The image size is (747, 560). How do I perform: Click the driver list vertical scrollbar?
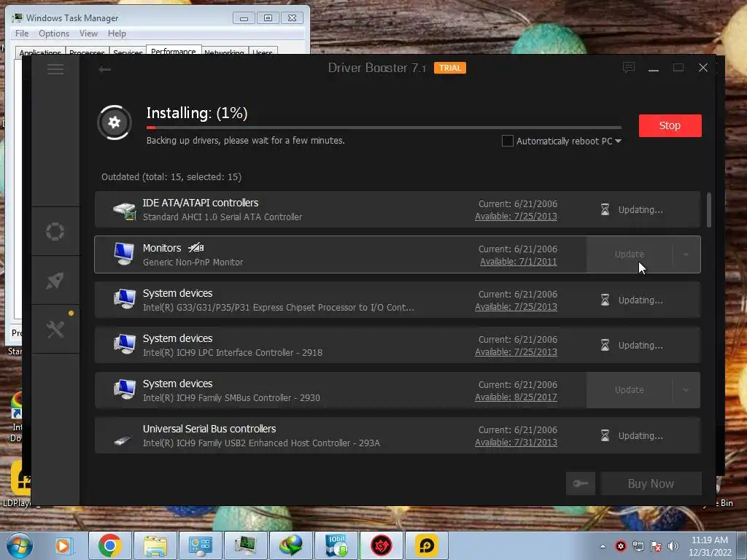[x=709, y=210]
